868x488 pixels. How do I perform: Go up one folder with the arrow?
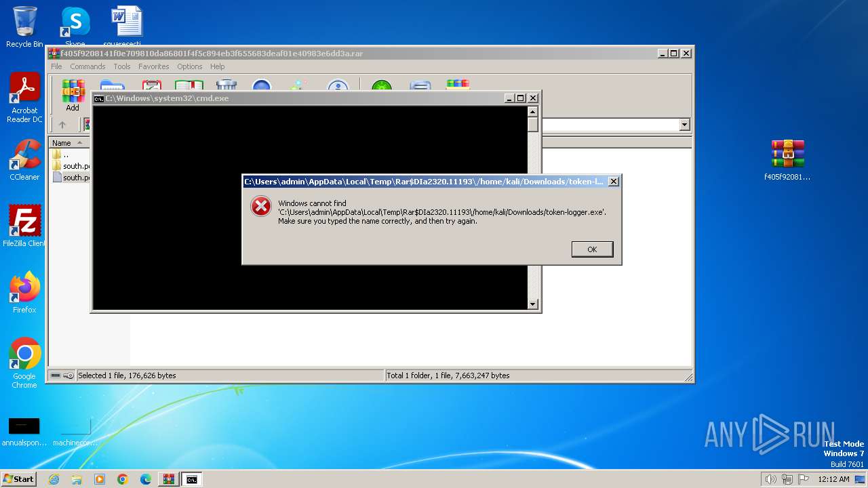[x=62, y=125]
